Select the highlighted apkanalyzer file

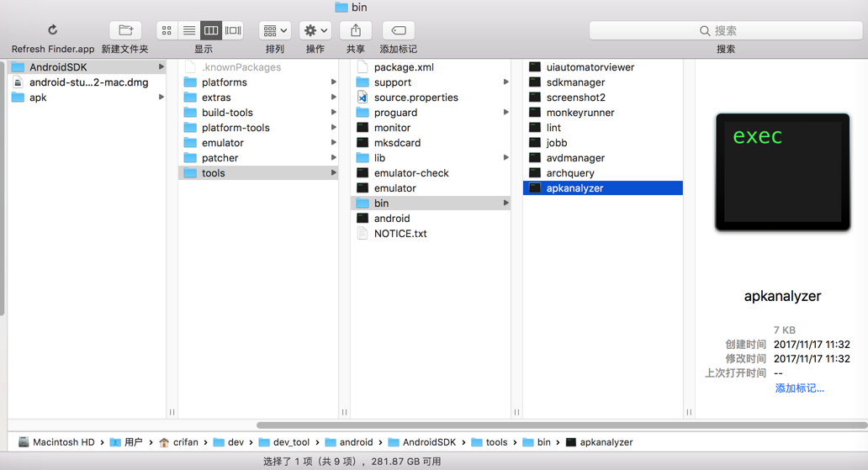603,188
